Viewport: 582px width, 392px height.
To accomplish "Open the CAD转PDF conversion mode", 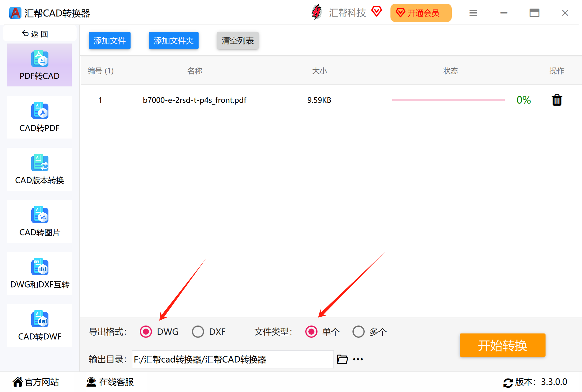I will click(40, 117).
